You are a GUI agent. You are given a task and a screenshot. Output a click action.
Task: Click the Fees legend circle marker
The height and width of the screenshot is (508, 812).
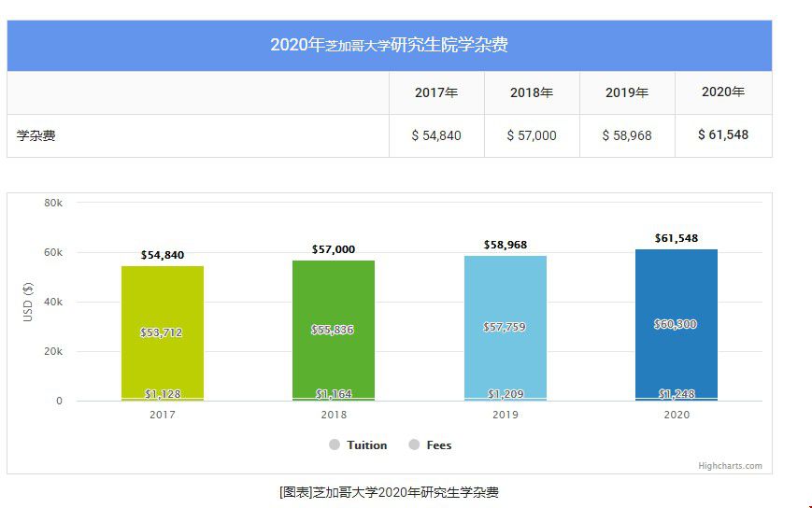point(414,444)
